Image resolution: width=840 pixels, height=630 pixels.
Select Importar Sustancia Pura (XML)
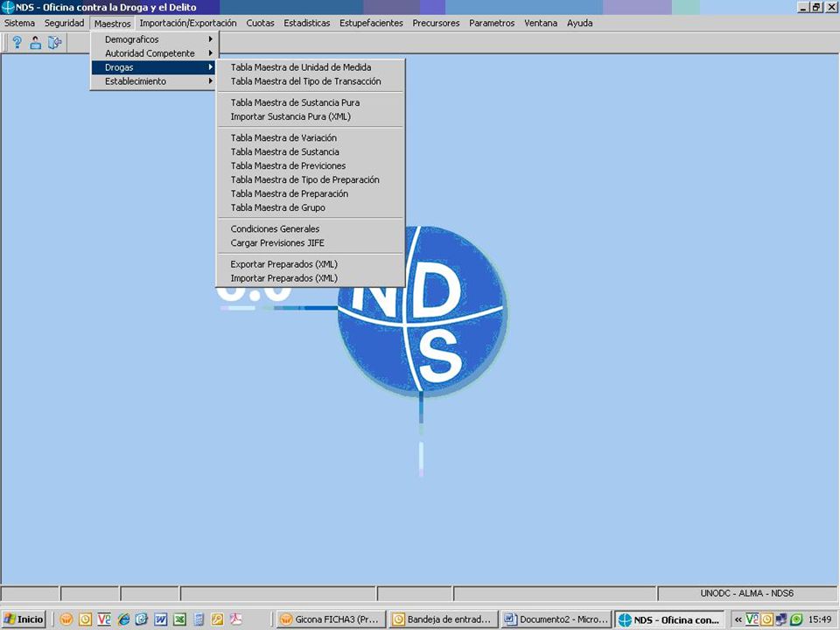pyautogui.click(x=311, y=116)
